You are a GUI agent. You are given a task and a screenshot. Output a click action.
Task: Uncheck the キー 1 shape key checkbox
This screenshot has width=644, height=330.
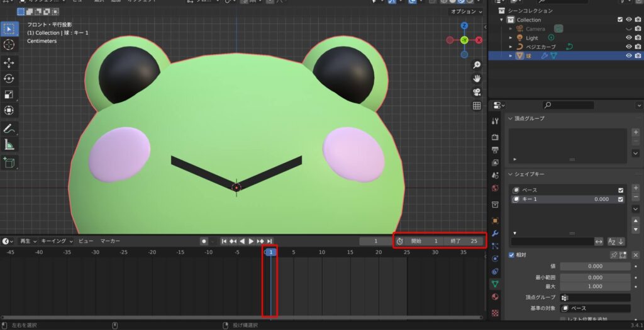[x=621, y=199]
